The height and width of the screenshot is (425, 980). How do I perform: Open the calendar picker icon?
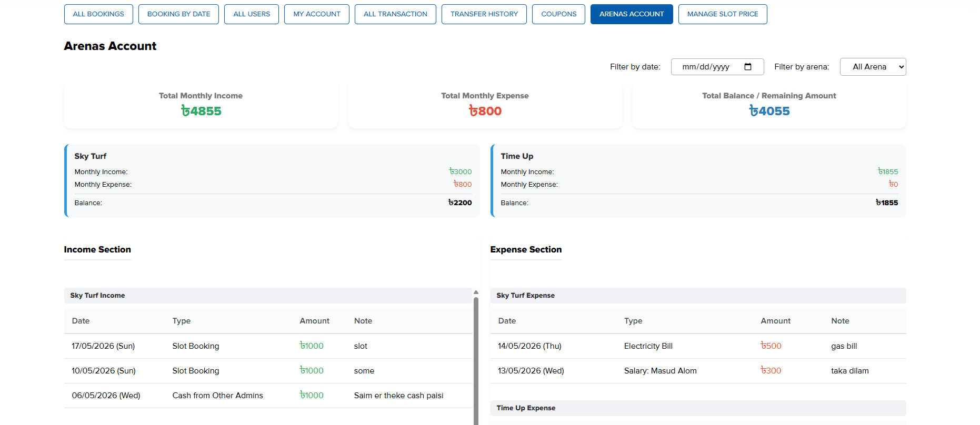748,67
